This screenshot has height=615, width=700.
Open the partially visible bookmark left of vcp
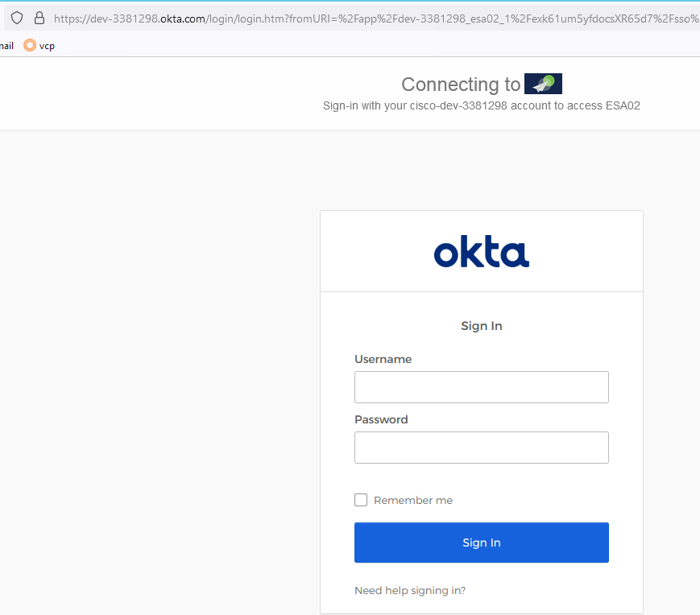tap(6, 46)
